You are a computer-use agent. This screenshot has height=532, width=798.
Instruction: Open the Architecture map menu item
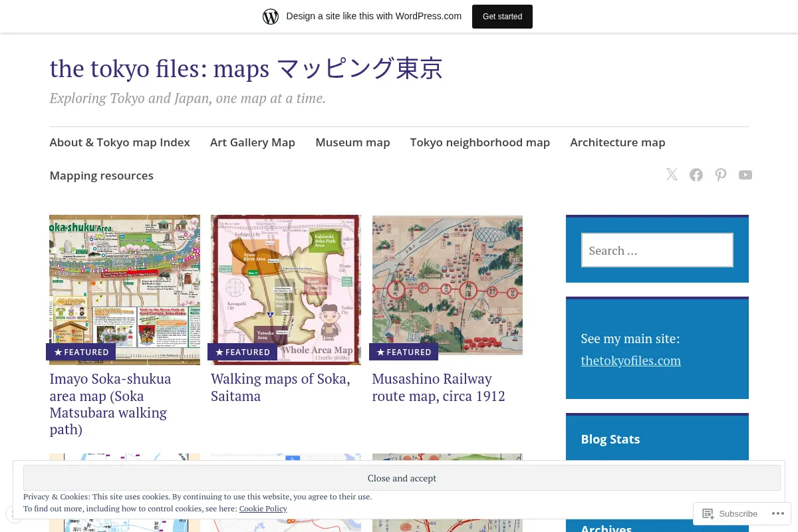pos(618,142)
